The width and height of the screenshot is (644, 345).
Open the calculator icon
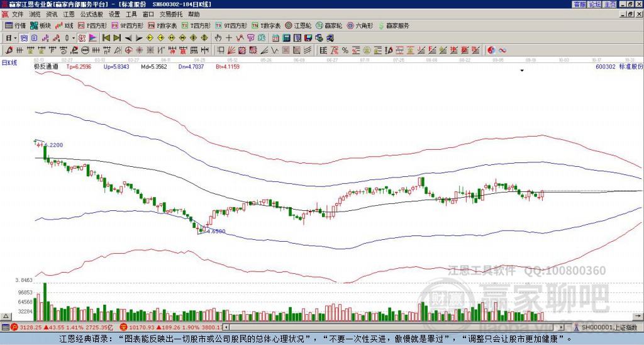(286, 38)
